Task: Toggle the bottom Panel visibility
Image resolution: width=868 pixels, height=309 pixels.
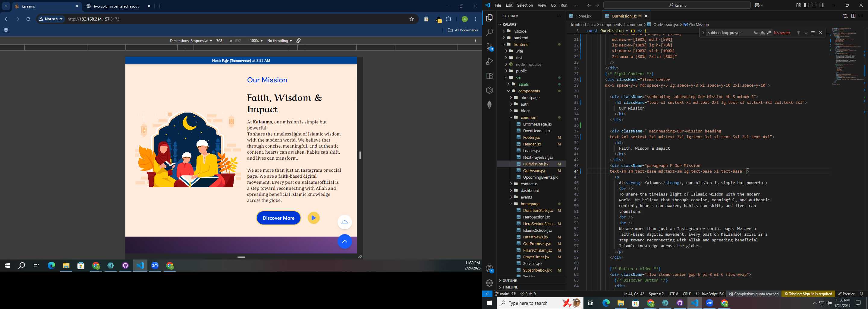Action: coord(814,5)
